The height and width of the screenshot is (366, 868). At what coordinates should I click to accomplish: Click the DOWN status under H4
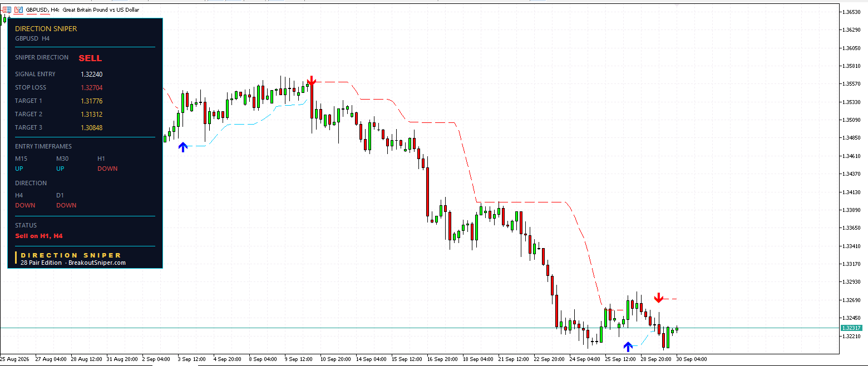pos(25,205)
